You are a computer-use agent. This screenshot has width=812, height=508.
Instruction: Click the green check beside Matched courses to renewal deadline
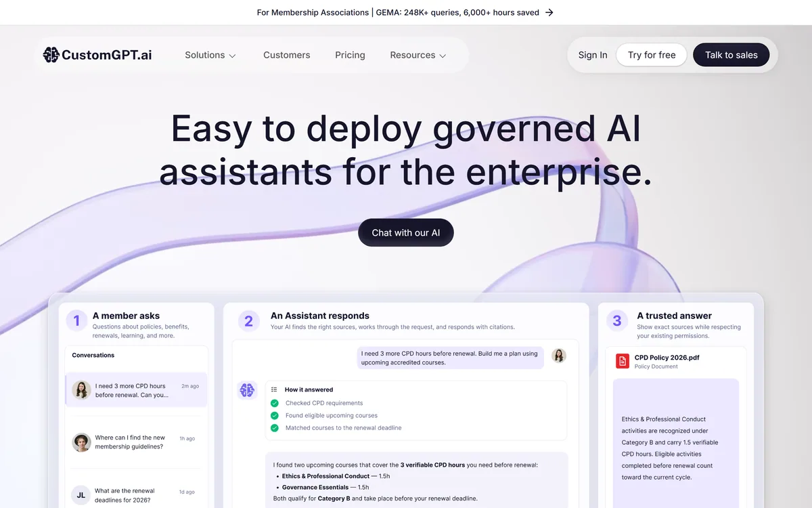275,427
